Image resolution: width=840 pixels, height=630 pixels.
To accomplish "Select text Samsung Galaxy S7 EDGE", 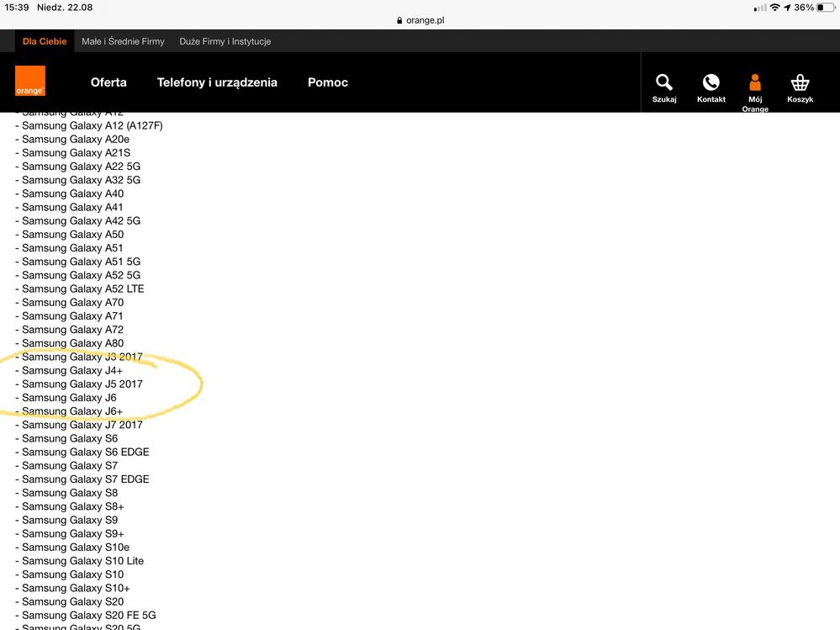I will [86, 479].
